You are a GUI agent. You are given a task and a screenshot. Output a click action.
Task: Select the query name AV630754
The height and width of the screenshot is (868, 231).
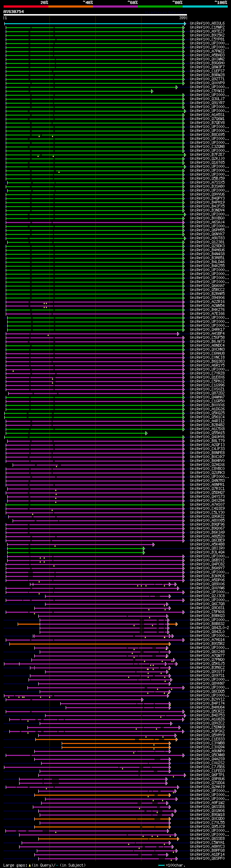tap(14, 12)
